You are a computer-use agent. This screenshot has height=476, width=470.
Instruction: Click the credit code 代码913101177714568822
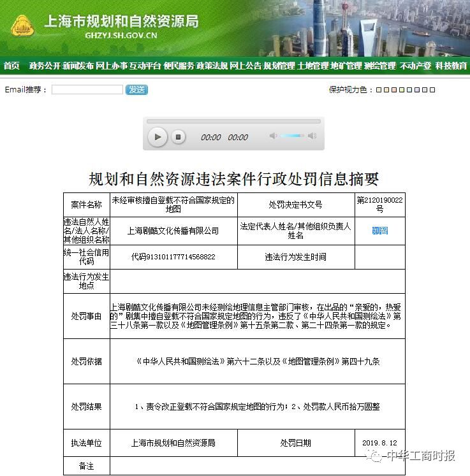coord(173,257)
